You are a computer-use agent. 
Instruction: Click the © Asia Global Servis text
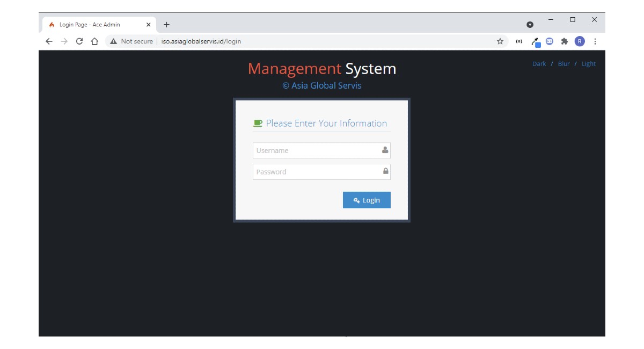[x=322, y=85]
